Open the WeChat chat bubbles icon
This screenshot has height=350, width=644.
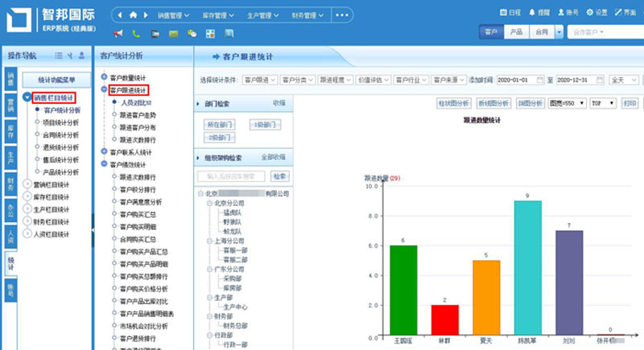(192, 34)
